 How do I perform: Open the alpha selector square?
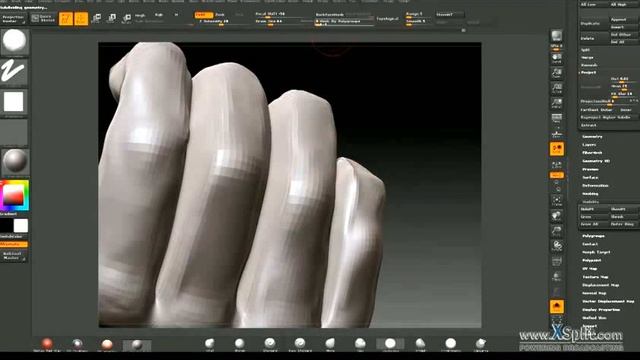click(15, 102)
